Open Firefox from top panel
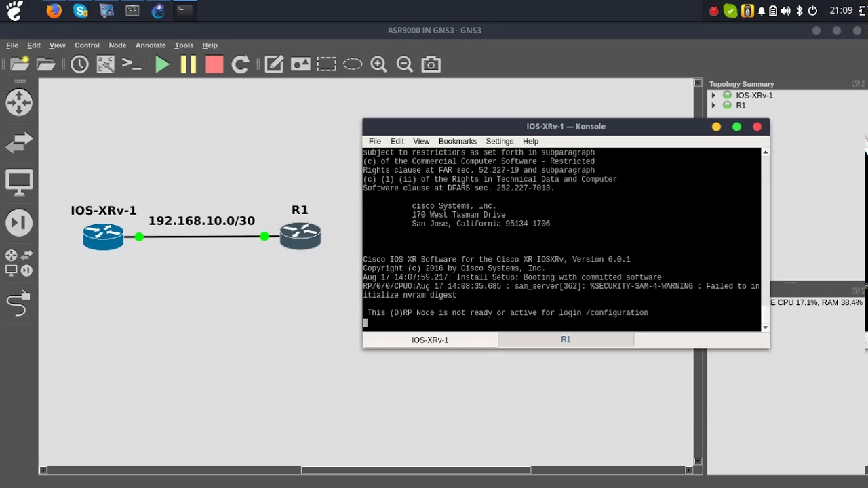This screenshot has height=488, width=868. (54, 10)
